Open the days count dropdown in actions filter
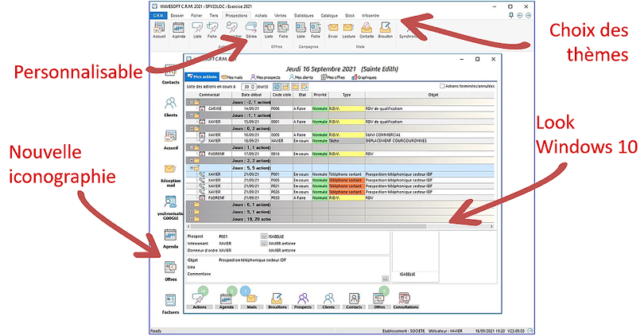 [254, 86]
